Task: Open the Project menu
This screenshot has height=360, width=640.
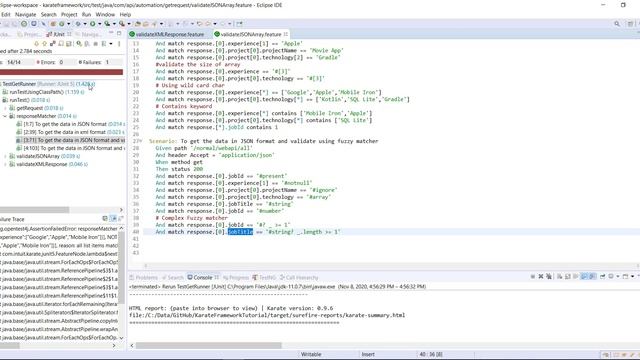Action: [69, 14]
